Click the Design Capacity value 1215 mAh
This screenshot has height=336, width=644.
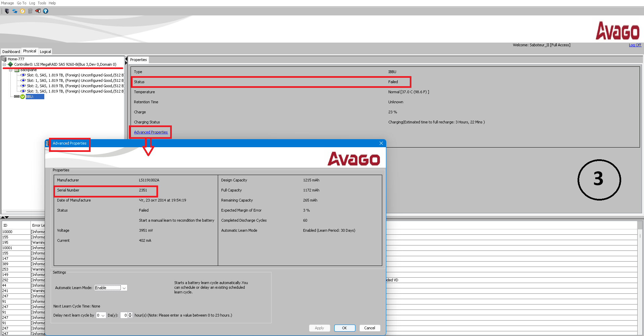tap(311, 180)
